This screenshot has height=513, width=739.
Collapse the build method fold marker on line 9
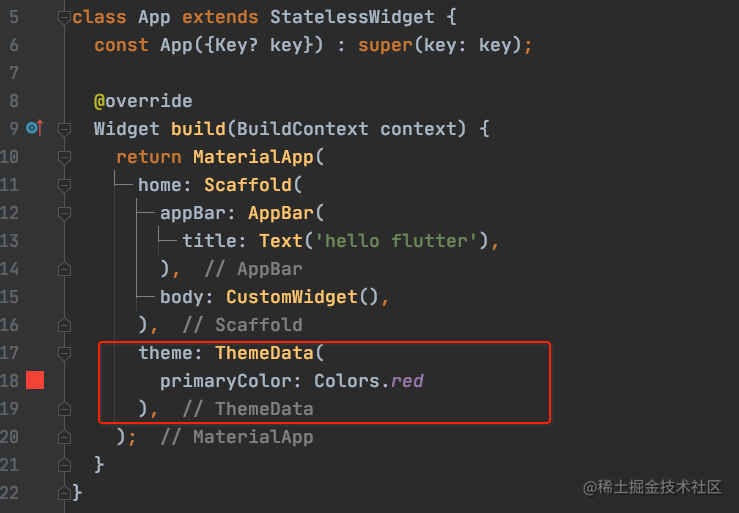(64, 129)
